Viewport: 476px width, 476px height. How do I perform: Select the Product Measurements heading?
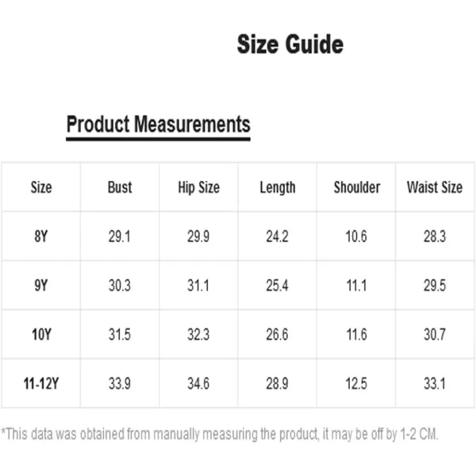(x=158, y=125)
